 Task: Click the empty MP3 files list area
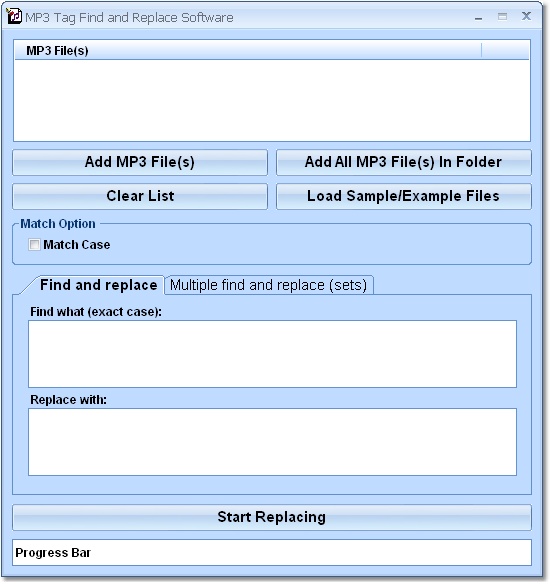(272, 100)
